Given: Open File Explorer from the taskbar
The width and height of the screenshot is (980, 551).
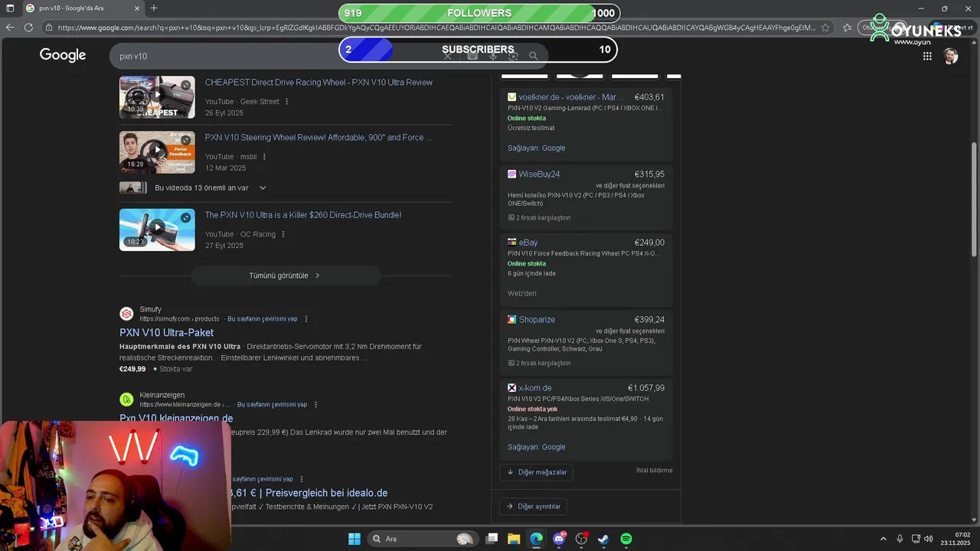Looking at the screenshot, I should click(514, 539).
